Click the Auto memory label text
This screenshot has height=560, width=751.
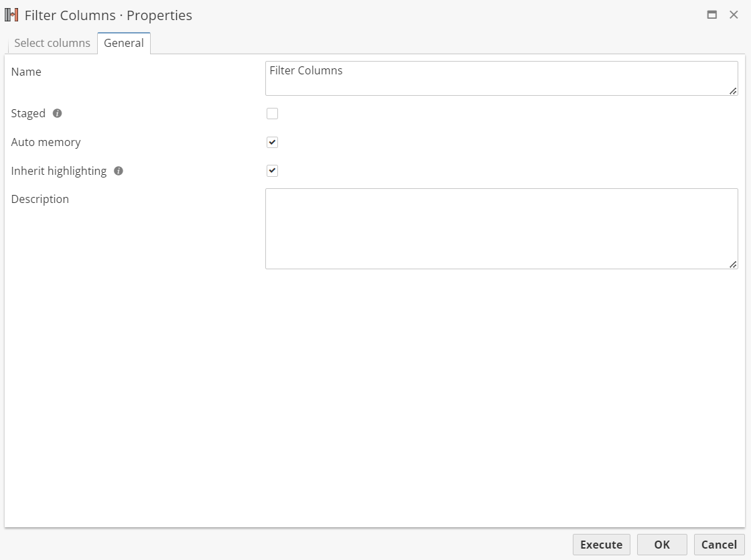coord(46,142)
